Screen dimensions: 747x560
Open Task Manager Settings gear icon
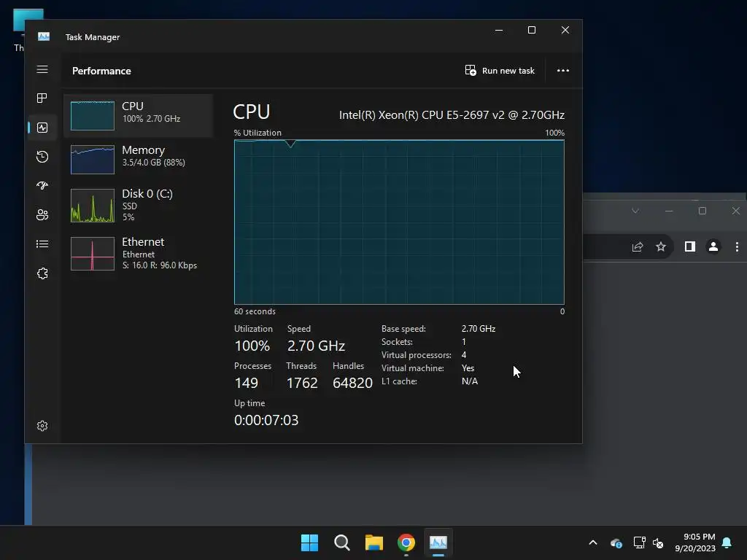pos(42,426)
